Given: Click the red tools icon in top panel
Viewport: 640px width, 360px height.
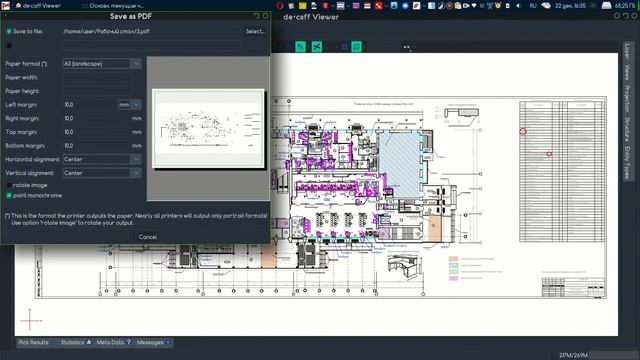Looking at the screenshot, I should 379,6.
